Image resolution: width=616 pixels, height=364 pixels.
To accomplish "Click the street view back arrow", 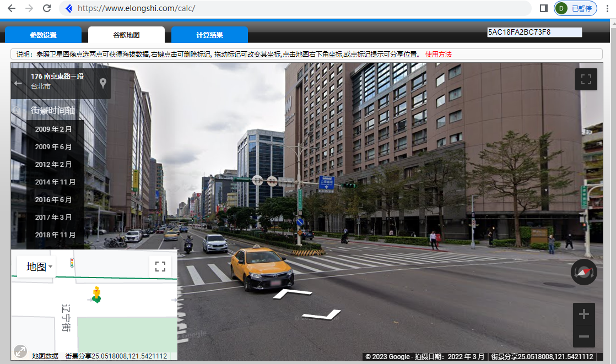I will (x=18, y=83).
